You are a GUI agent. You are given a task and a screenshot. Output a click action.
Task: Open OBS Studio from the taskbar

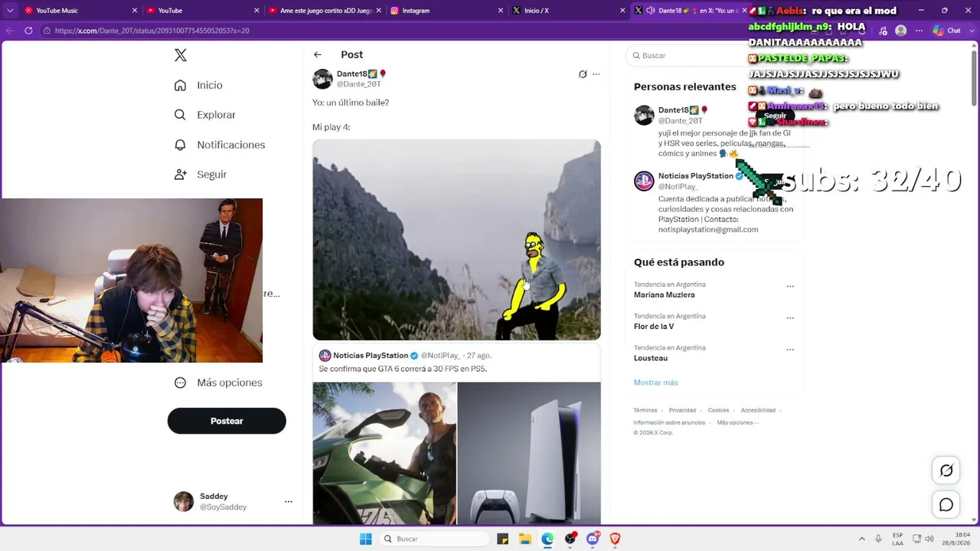click(570, 539)
